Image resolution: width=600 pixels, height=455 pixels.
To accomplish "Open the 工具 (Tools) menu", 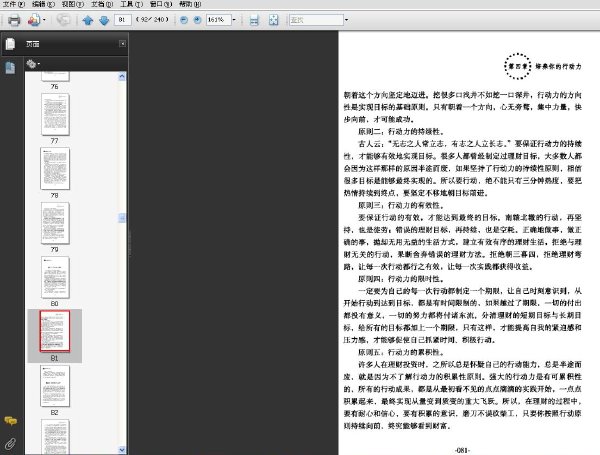I will click(131, 4).
